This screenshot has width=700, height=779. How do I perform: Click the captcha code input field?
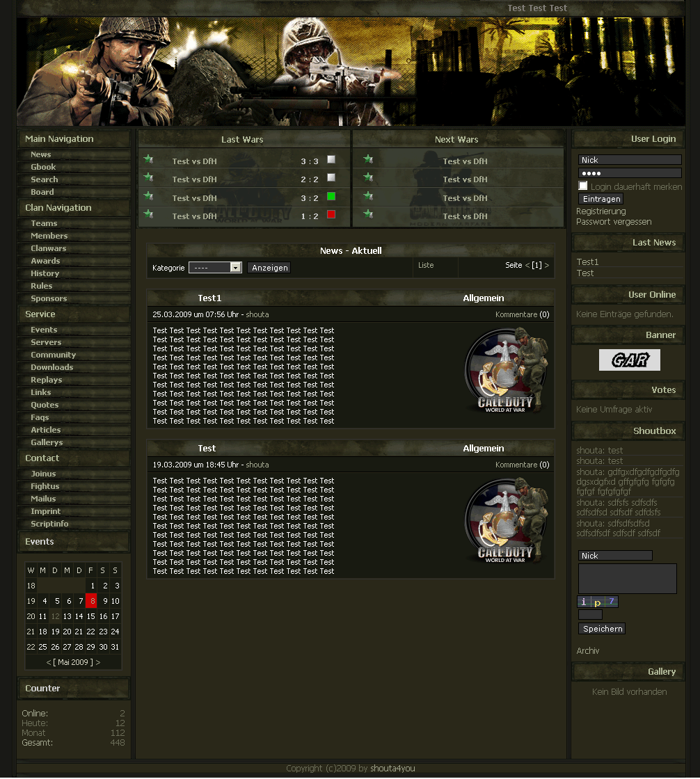point(590,615)
